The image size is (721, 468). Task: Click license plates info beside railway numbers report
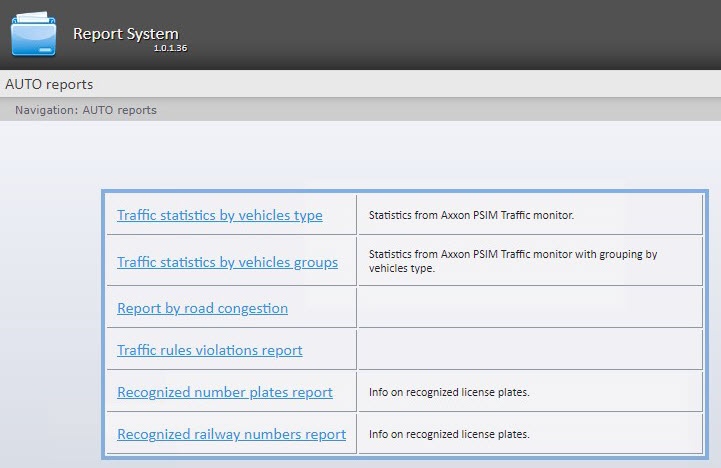(448, 434)
